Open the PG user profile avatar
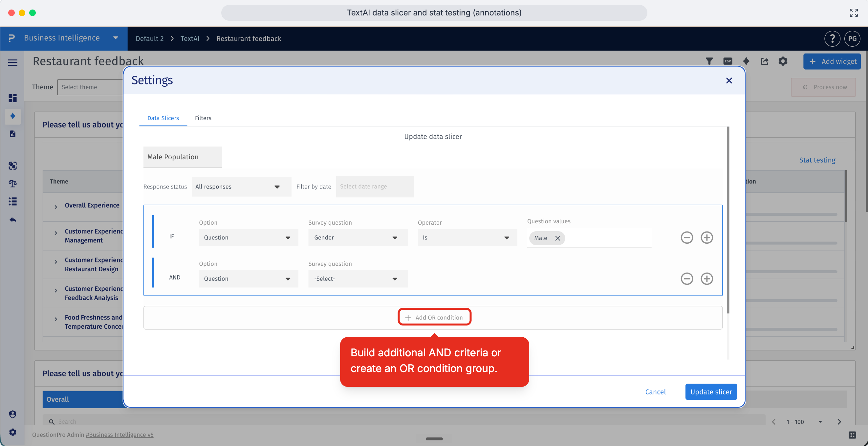The width and height of the screenshot is (868, 446). click(852, 38)
